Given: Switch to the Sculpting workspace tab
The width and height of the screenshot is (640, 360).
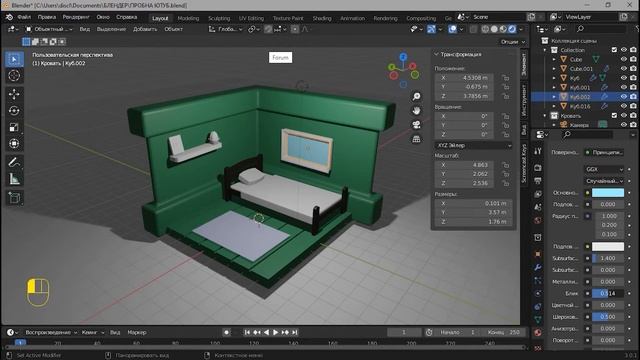Looking at the screenshot, I should pyautogui.click(x=219, y=18).
